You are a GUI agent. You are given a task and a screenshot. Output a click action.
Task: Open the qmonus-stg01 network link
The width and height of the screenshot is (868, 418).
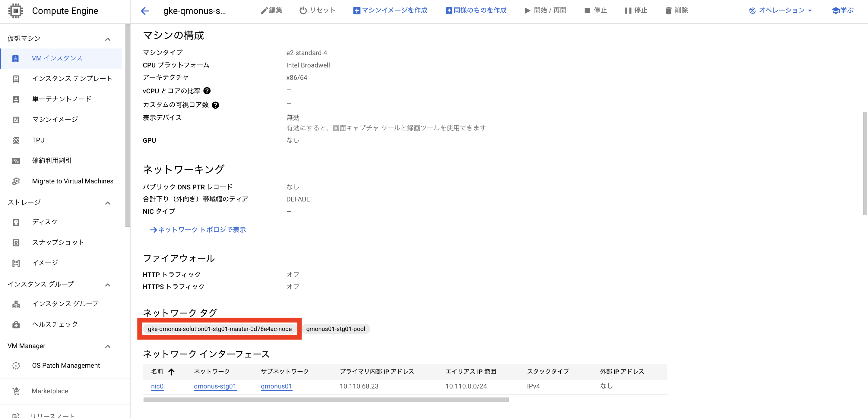click(x=215, y=386)
